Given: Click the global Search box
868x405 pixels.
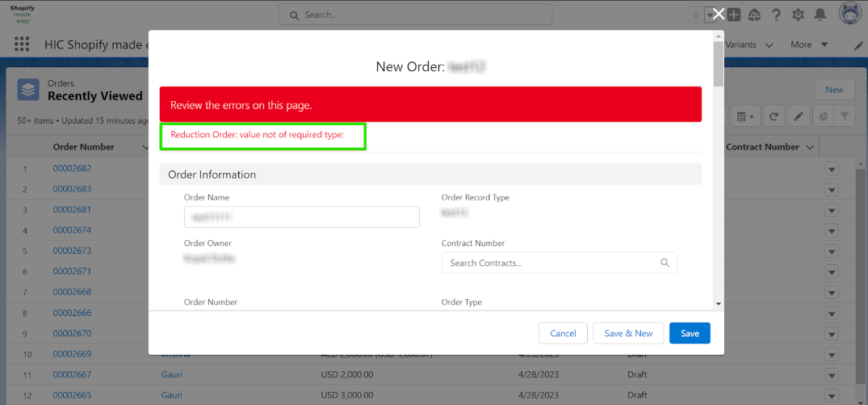Looking at the screenshot, I should [x=415, y=15].
